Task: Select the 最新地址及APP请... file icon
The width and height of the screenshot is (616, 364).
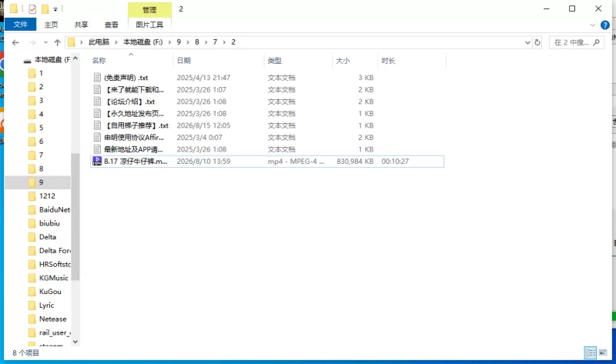Action: point(97,149)
